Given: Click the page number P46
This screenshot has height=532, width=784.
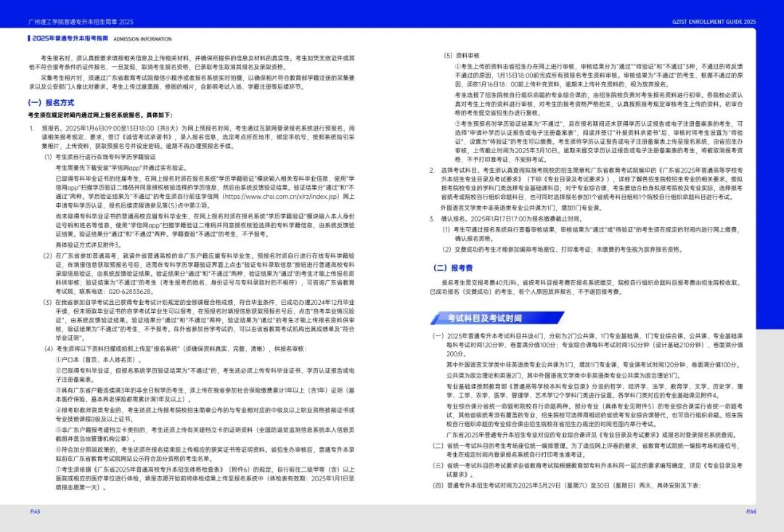Looking at the screenshot, I should tap(751, 512).
